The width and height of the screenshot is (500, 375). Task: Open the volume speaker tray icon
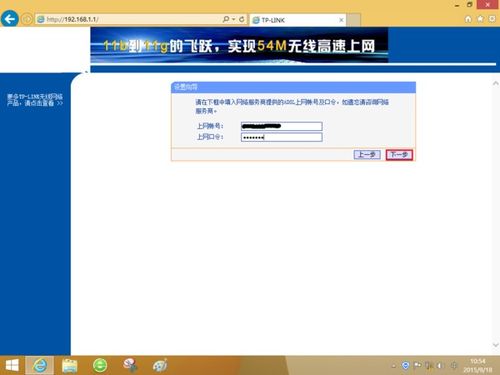pyautogui.click(x=440, y=366)
